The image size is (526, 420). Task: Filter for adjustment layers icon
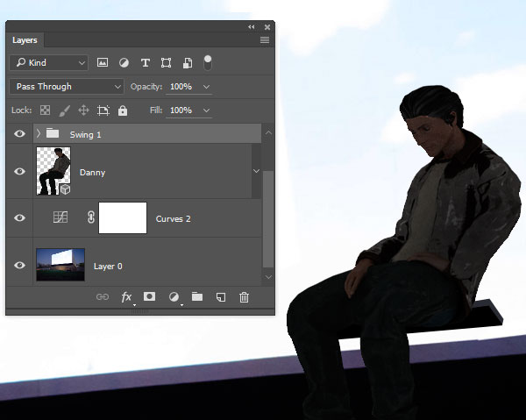click(124, 63)
